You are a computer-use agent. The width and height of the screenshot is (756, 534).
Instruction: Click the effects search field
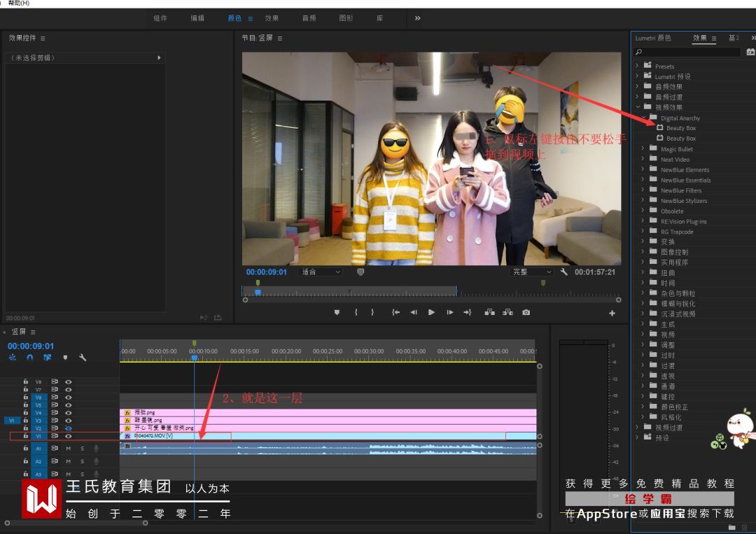[687, 52]
